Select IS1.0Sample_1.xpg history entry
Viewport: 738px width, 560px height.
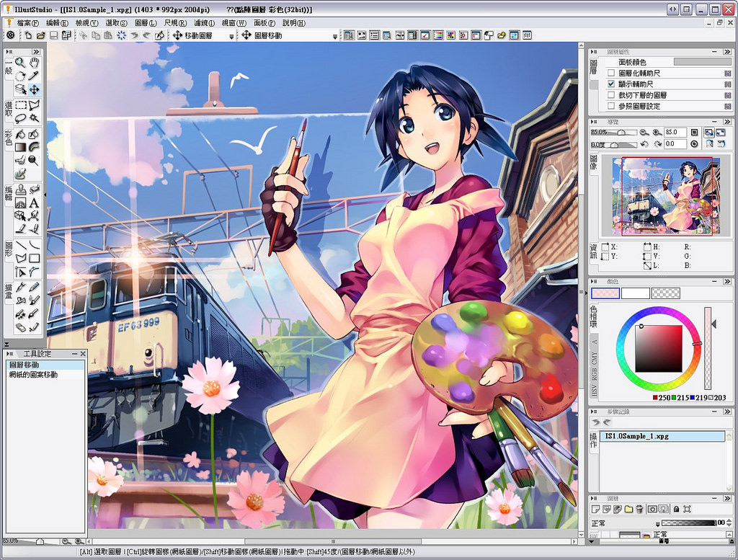662,436
